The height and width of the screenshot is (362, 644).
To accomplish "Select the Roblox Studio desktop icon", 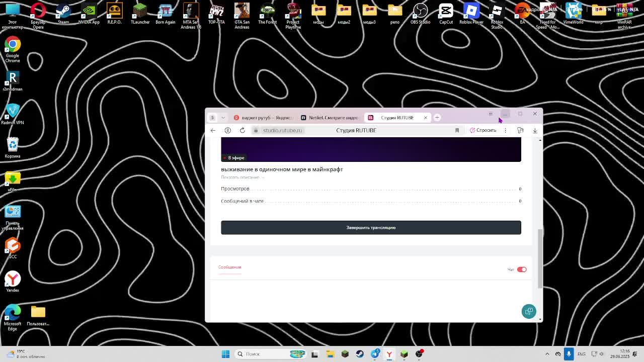I will (497, 16).
